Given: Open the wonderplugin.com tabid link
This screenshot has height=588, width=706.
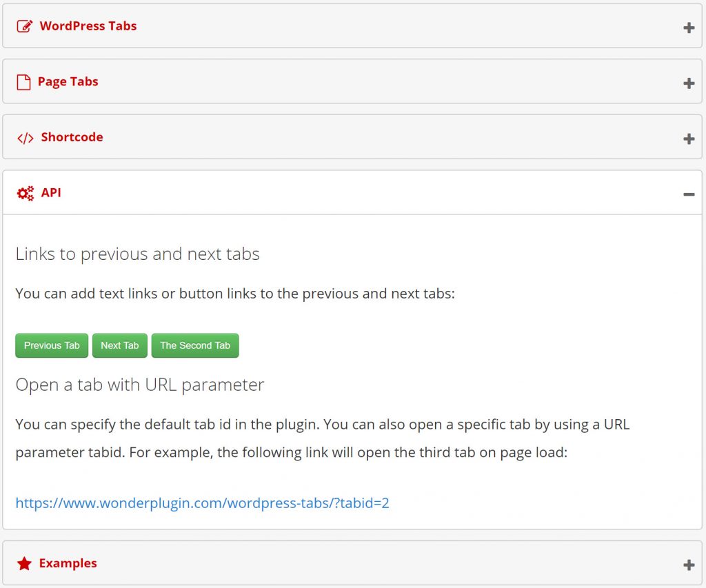Looking at the screenshot, I should [202, 503].
